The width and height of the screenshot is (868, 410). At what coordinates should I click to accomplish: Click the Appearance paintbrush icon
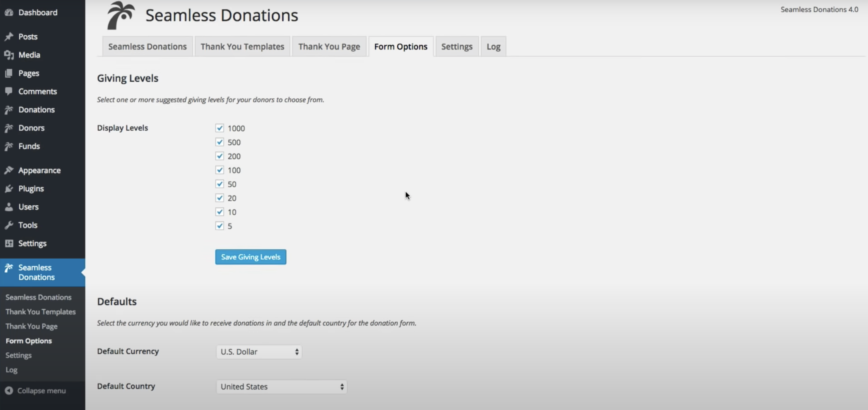click(x=9, y=170)
